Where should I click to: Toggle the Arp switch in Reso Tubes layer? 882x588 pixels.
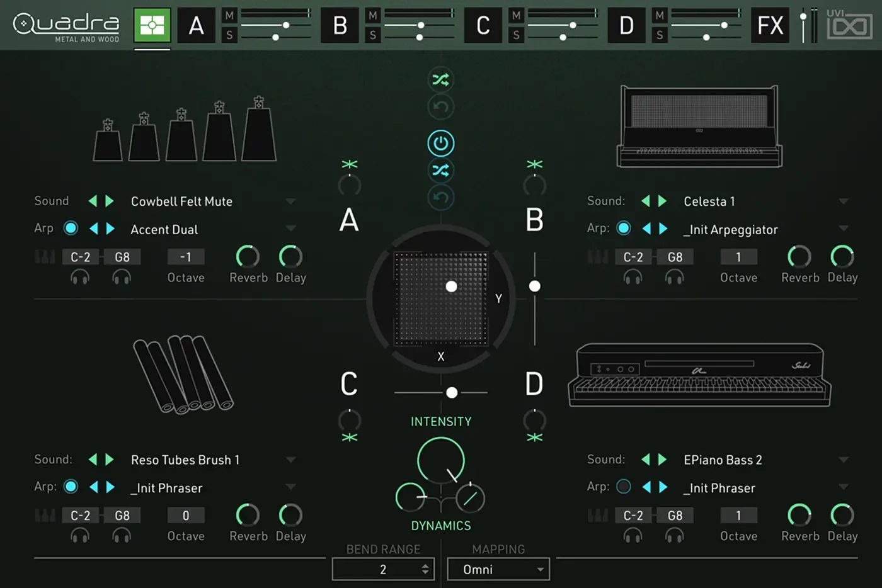[71, 487]
